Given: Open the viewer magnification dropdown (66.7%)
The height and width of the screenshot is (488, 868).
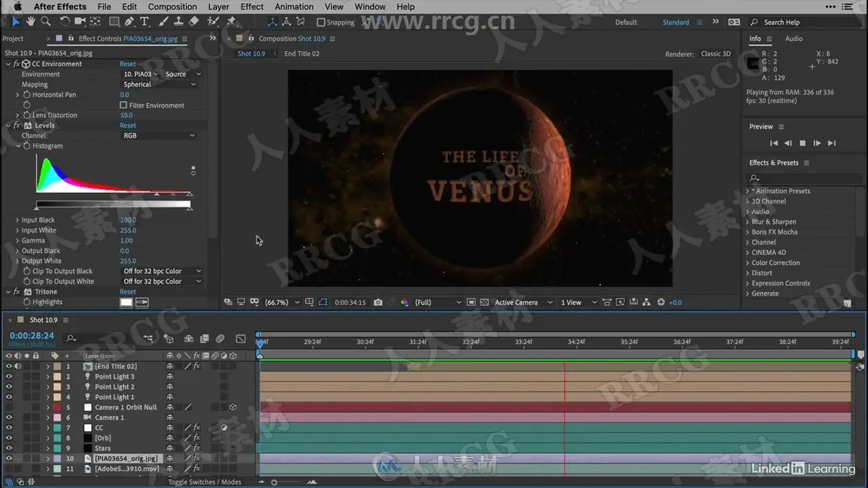Looking at the screenshot, I should [x=282, y=302].
